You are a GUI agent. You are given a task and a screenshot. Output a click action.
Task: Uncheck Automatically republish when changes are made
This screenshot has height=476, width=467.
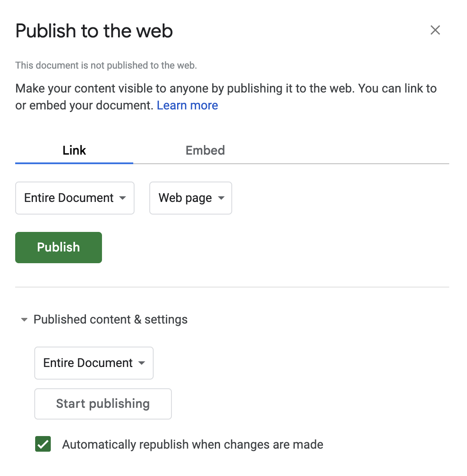pyautogui.click(x=43, y=444)
